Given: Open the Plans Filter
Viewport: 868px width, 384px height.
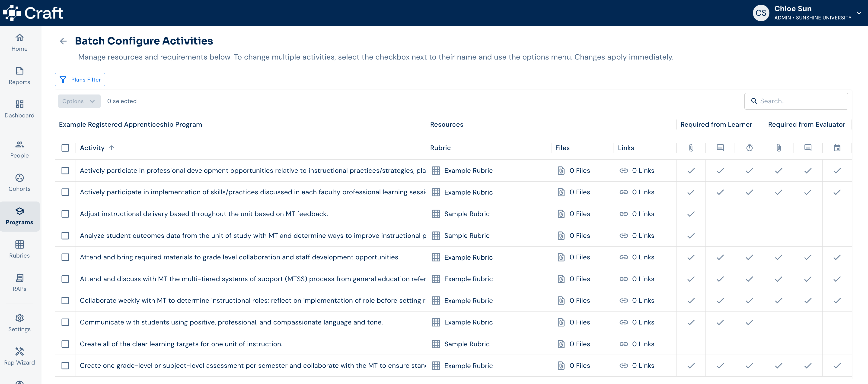Looking at the screenshot, I should (80, 79).
